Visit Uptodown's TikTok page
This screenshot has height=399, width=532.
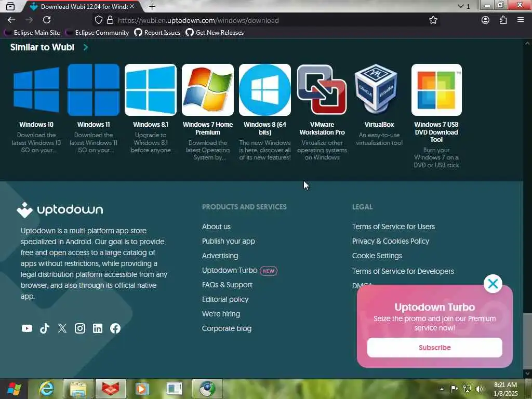45,328
